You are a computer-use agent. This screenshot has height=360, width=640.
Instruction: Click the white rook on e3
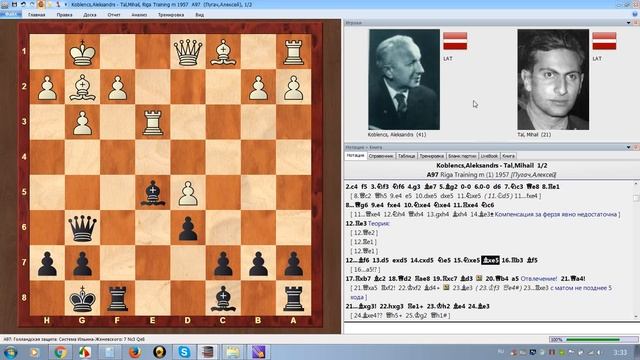(x=153, y=122)
